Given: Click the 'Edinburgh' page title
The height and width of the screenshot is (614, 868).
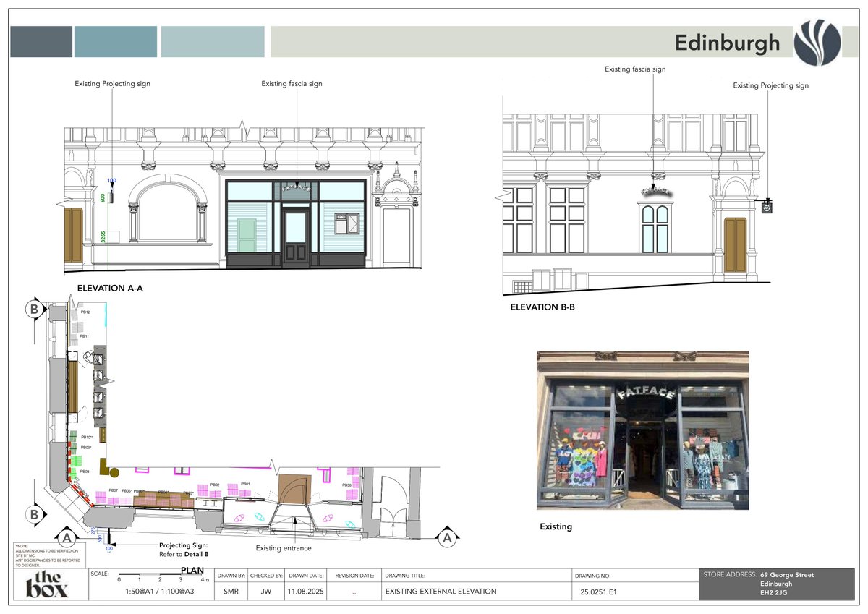Looking at the screenshot, I should click(x=728, y=43).
